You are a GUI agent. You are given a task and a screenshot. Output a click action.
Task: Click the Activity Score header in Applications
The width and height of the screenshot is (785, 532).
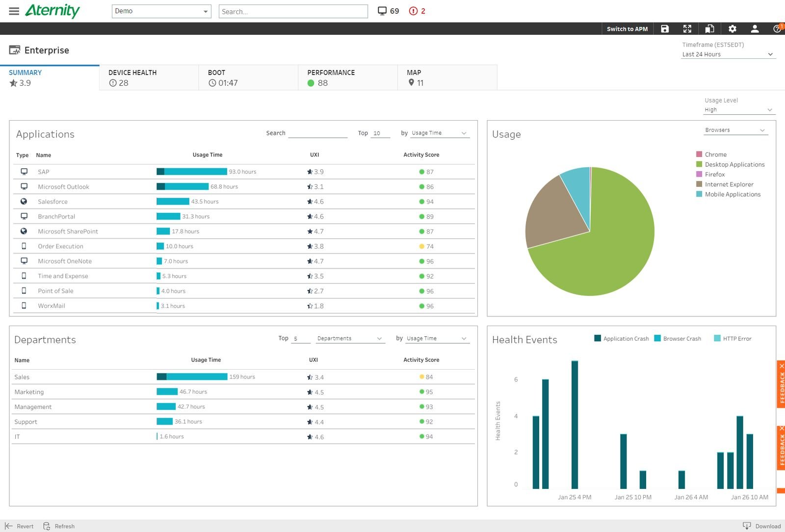click(x=421, y=154)
